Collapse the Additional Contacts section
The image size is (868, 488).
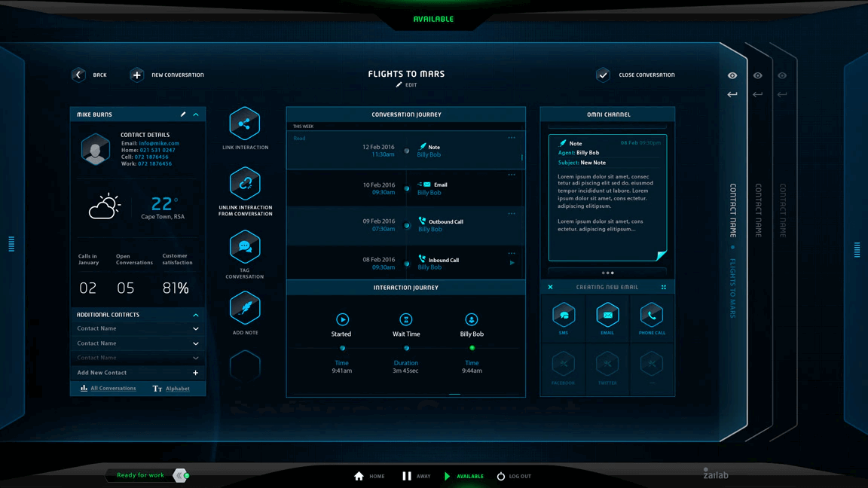tap(196, 315)
